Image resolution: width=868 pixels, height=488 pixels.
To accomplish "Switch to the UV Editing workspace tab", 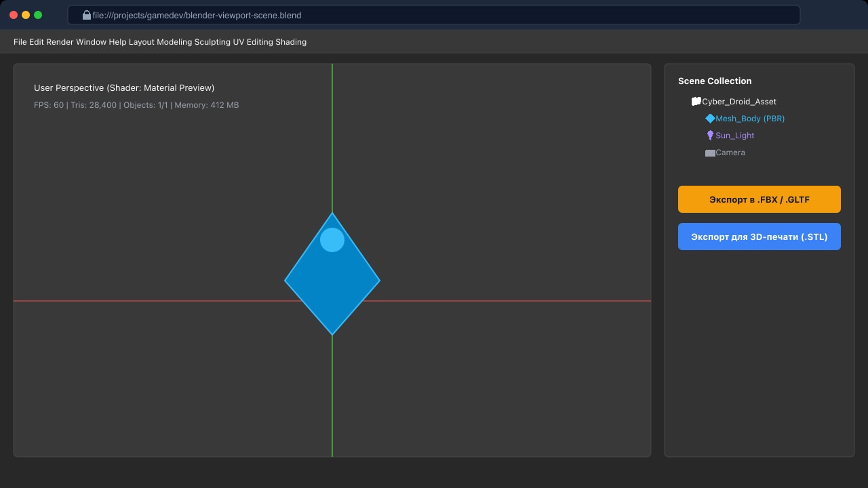I will 253,42.
